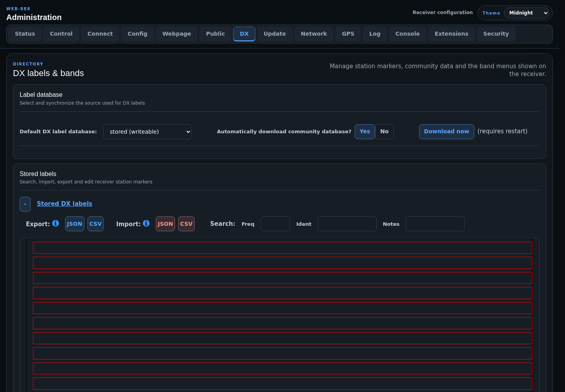This screenshot has width=565, height=392.
Task: Export labels as JSON
Action: (x=75, y=224)
